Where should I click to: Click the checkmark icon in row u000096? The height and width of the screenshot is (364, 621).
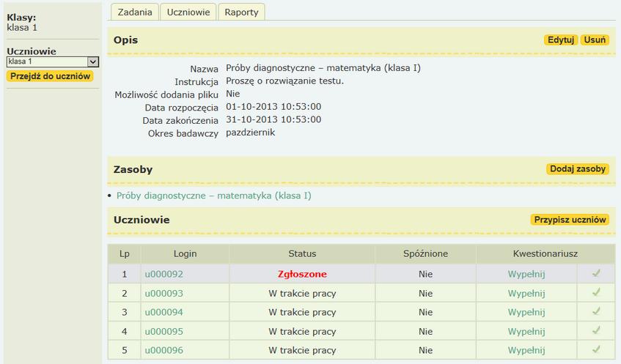pyautogui.click(x=597, y=349)
